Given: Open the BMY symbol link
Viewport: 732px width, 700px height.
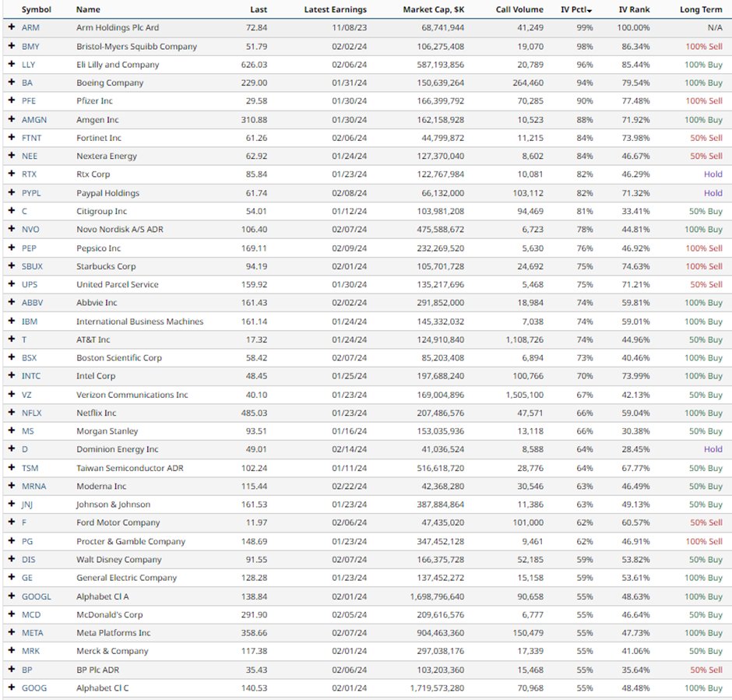Looking at the screenshot, I should [30, 46].
